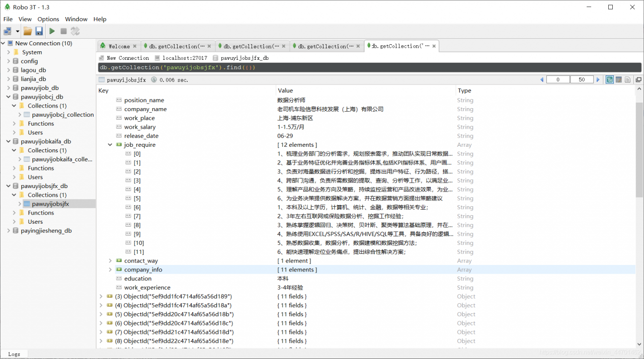Open the View menu
Image resolution: width=644 pixels, height=359 pixels.
25,19
